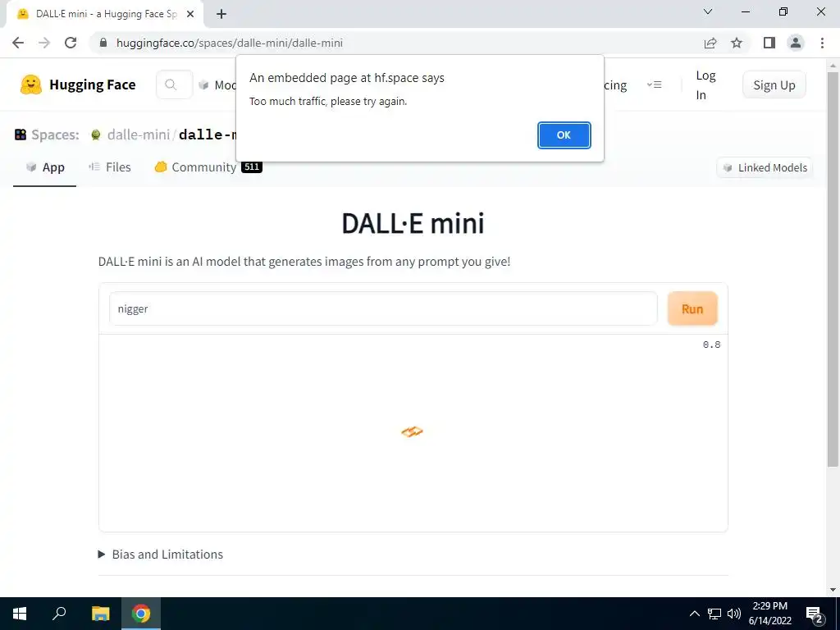Click the Sign Up button
840x630 pixels.
click(774, 84)
